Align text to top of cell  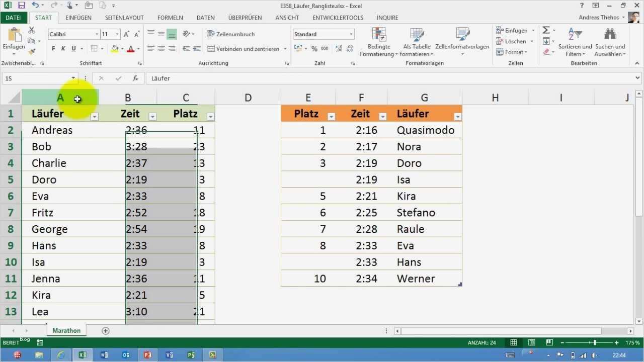tap(151, 34)
